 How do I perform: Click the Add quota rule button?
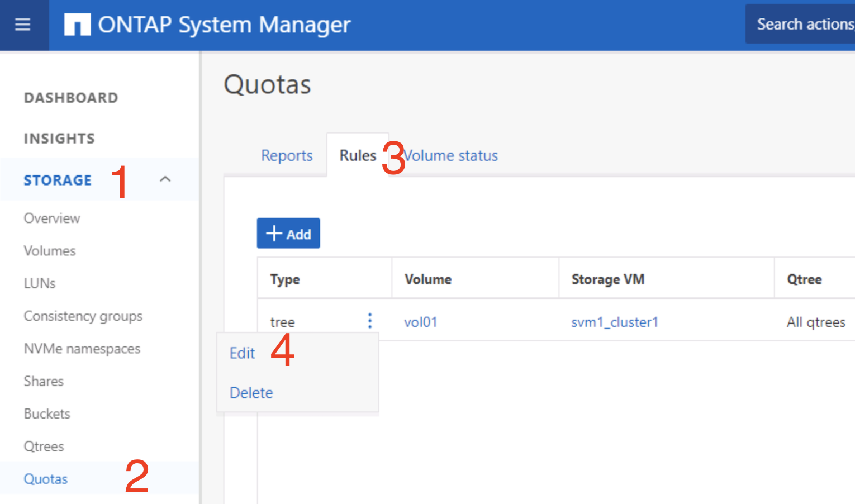coord(288,234)
